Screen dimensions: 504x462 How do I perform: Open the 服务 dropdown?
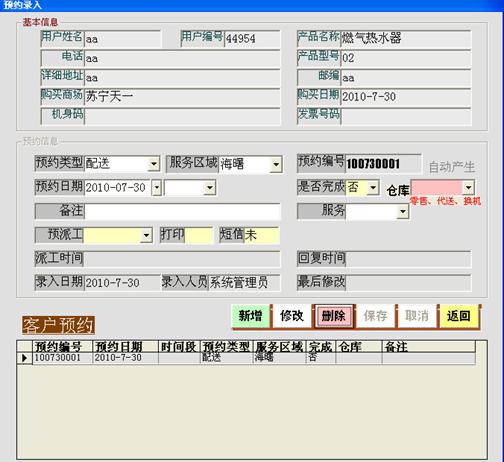[x=403, y=211]
